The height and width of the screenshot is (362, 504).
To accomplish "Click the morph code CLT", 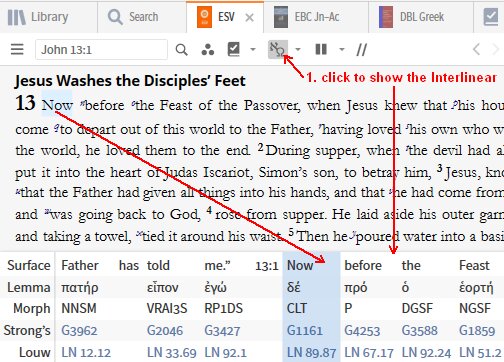I will click(297, 309).
